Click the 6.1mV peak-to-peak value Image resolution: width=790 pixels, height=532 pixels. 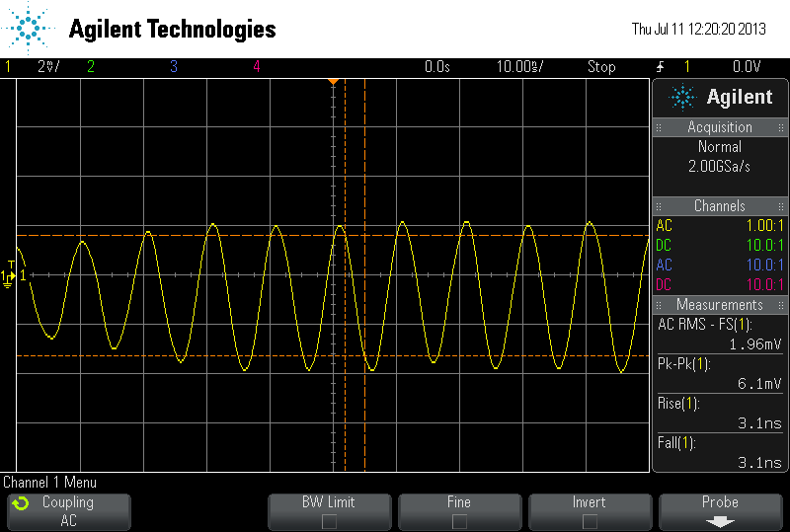pos(759,384)
